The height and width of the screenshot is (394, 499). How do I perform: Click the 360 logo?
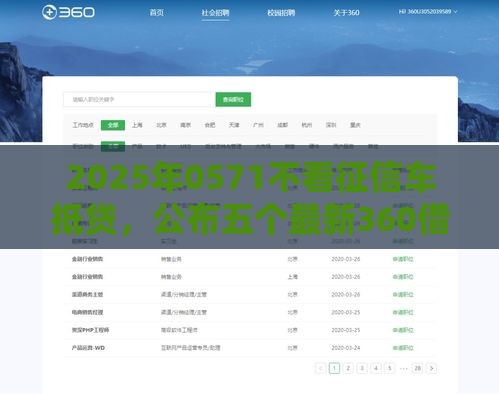[68, 13]
